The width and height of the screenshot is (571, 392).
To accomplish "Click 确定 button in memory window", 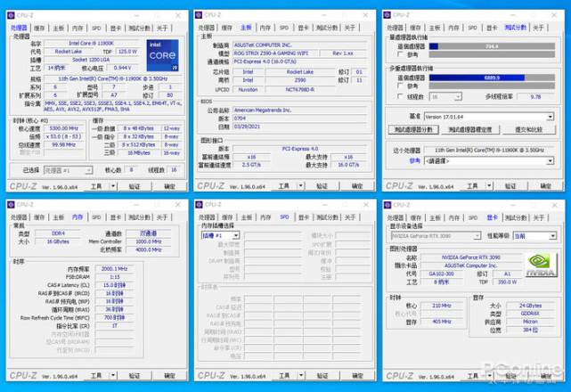I will coord(170,375).
